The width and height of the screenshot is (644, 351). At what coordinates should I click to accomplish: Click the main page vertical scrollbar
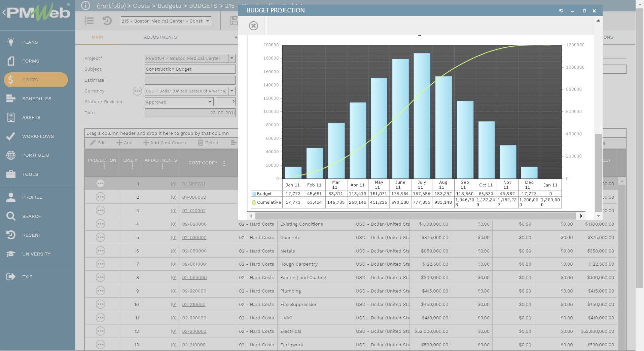pos(640,148)
